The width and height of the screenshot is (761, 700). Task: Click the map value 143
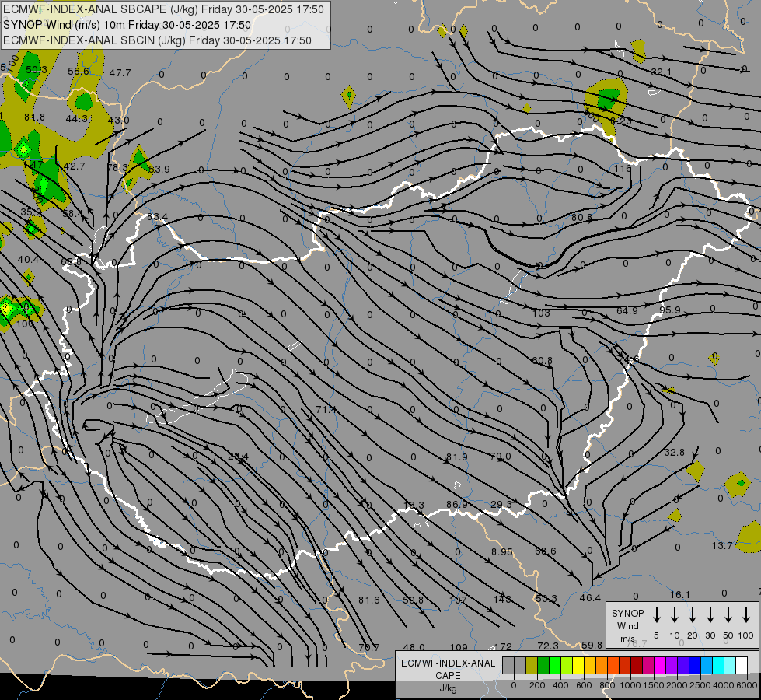point(502,599)
